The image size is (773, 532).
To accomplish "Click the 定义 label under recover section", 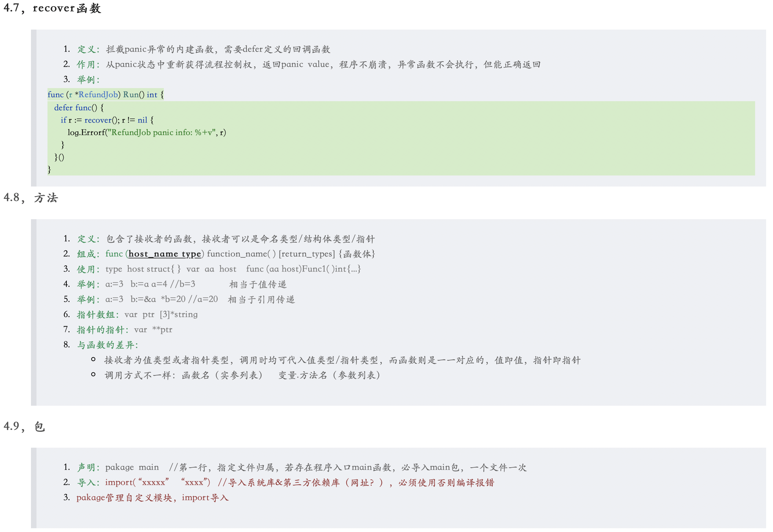I will [88, 49].
